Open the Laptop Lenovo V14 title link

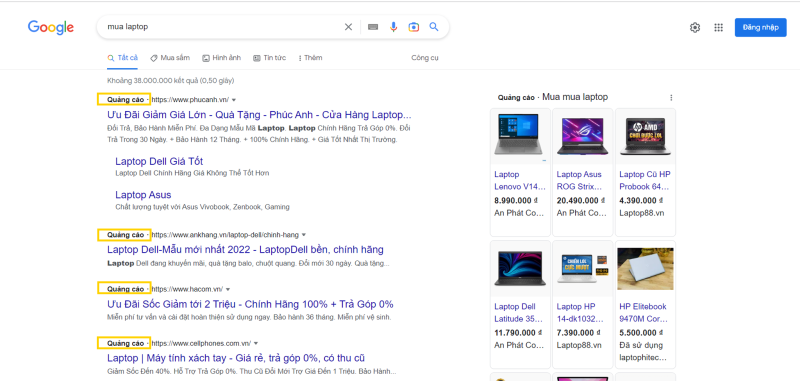[x=520, y=181]
